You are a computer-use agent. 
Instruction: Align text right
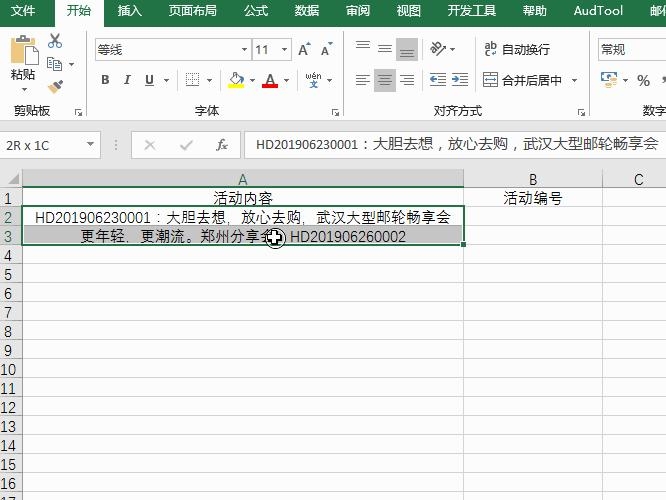point(407,80)
